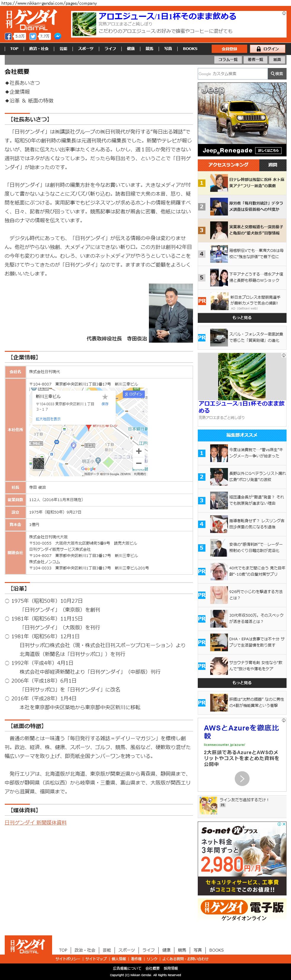Open ranking 1 日テレ幹部 article thumbnail
Screen dimensions: 291x980
(x=219, y=183)
